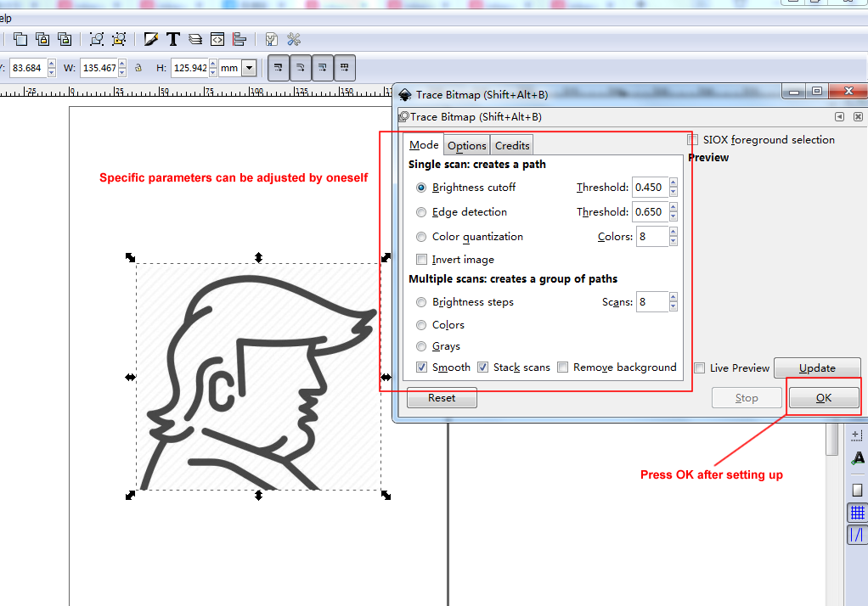
Task: Enable the Invert image checkbox
Action: pos(421,260)
